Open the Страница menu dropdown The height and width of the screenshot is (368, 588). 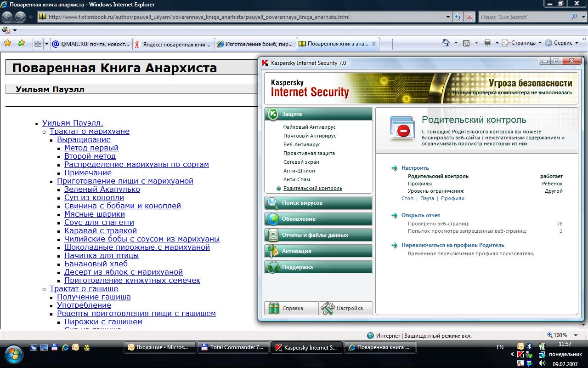[x=522, y=43]
